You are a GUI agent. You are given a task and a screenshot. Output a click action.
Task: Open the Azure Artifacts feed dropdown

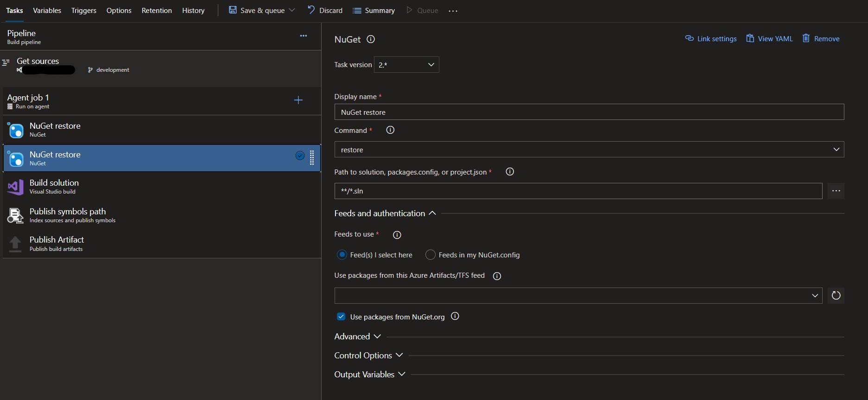[578, 295]
